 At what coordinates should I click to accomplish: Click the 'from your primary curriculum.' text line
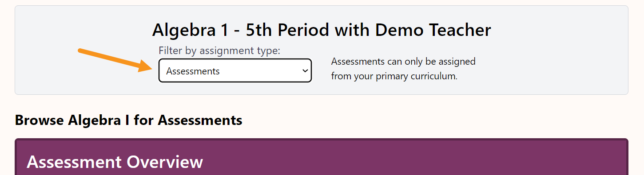(x=394, y=76)
